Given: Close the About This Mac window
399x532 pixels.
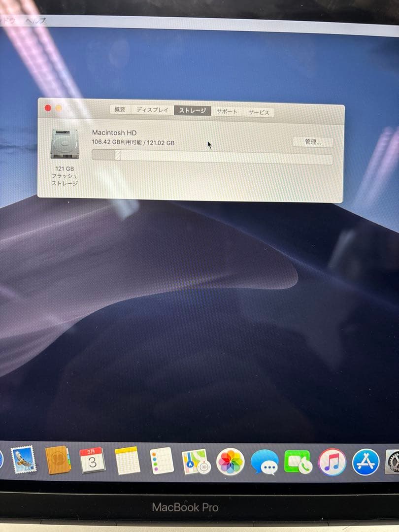Looking at the screenshot, I should click(48, 108).
